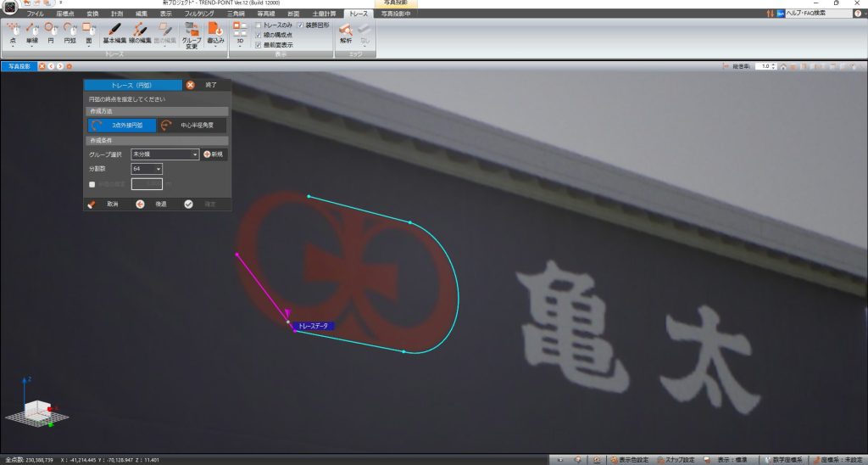Toggle the 線の構成点 checkbox

pos(259,35)
